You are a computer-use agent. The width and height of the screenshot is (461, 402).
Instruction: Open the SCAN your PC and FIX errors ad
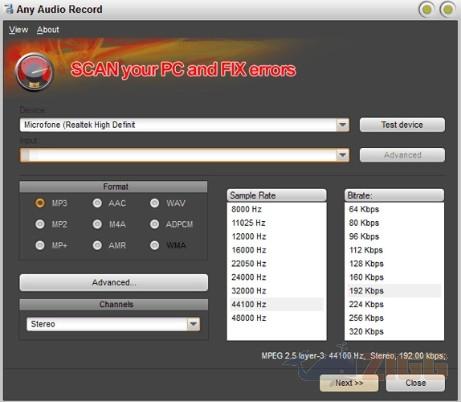pos(183,69)
